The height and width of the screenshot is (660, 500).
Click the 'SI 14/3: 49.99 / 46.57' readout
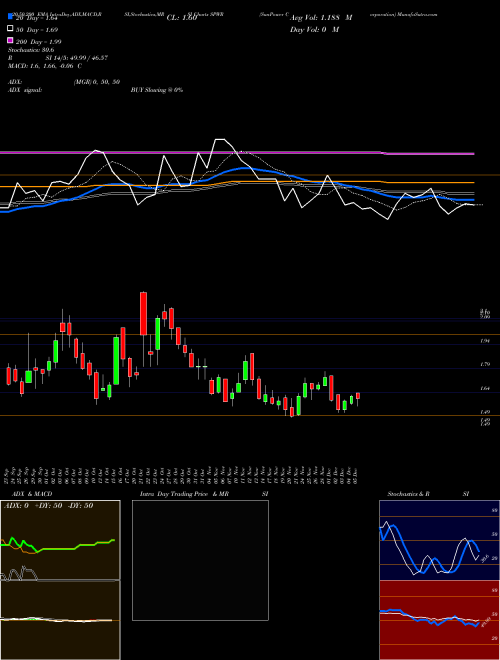coord(77,58)
